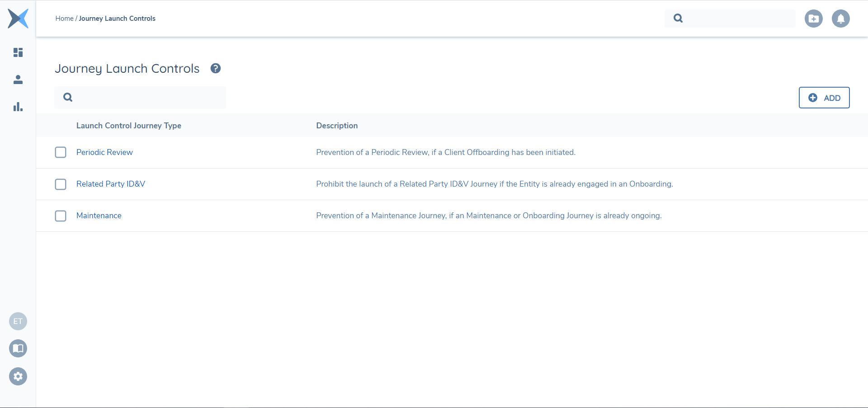This screenshot has height=408, width=868.
Task: Open the Related Party ID&V link
Action: click(111, 184)
